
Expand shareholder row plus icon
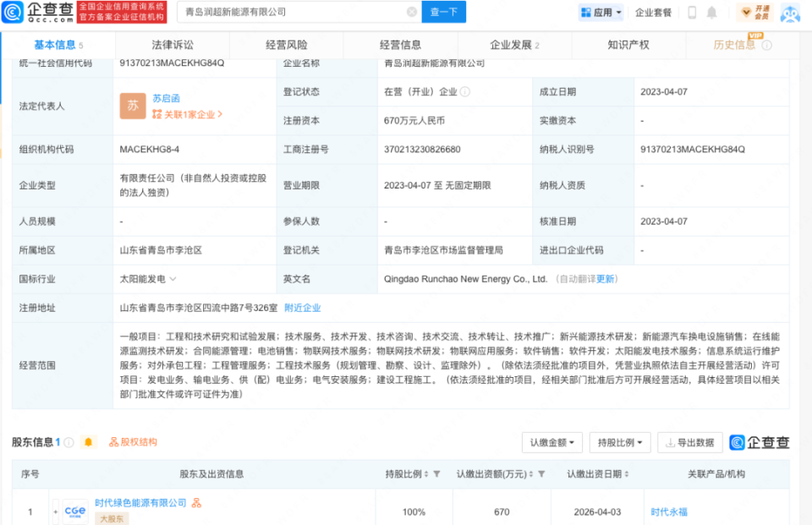coord(56,512)
